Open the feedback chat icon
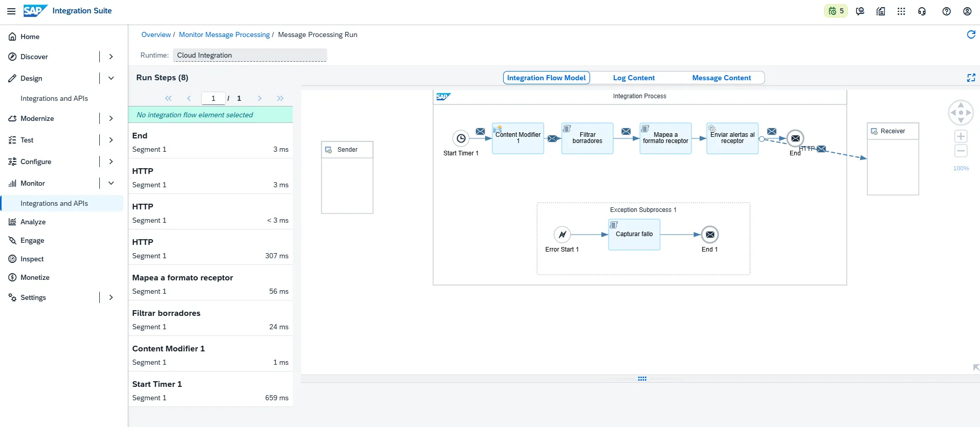980x427 pixels. point(860,11)
